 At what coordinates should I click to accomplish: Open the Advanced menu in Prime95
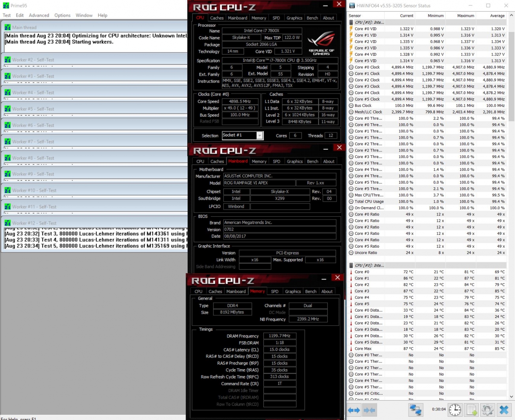pyautogui.click(x=39, y=15)
